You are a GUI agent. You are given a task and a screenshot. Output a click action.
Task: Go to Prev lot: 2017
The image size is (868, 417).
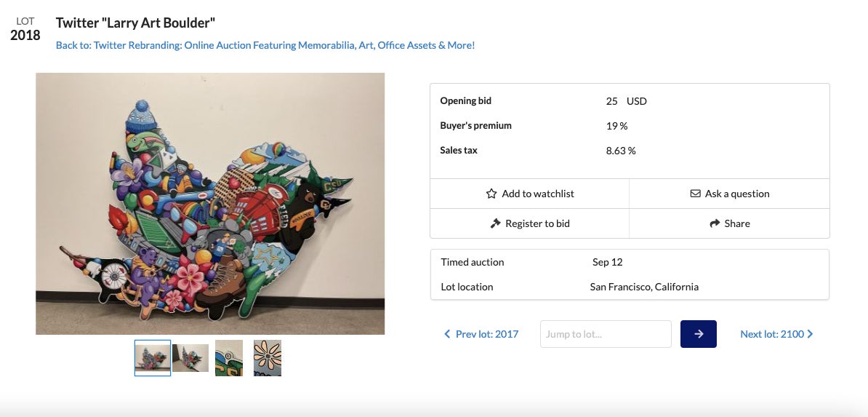[x=486, y=334]
